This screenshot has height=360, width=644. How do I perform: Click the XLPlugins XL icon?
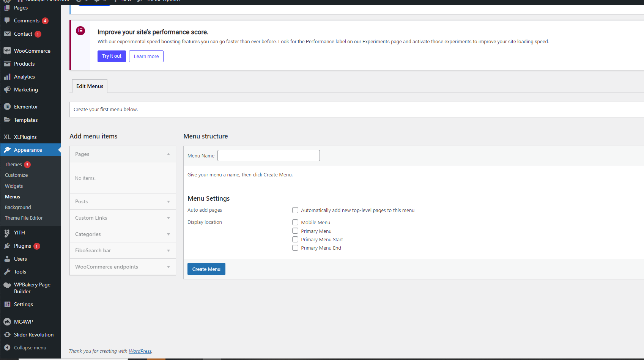tap(7, 137)
